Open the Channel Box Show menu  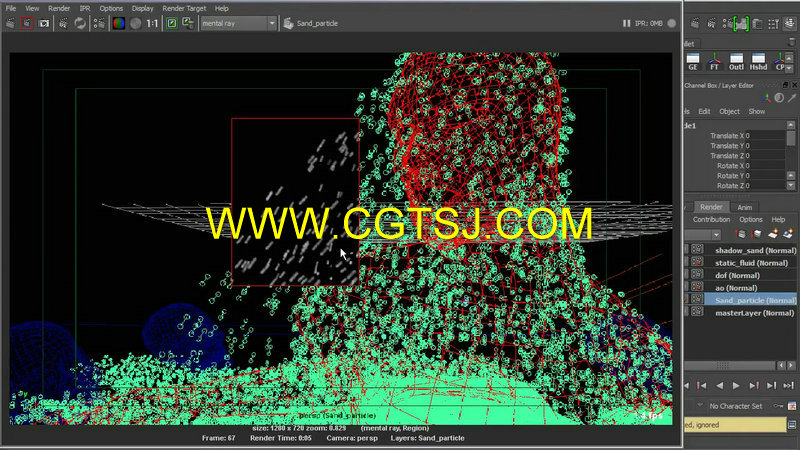coord(757,111)
